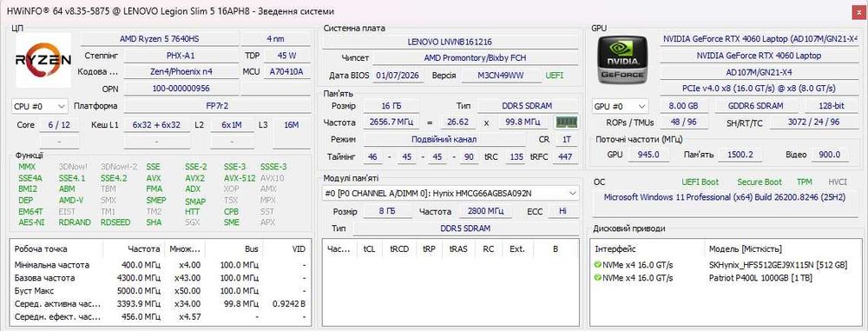Image resolution: width=868 pixels, height=331 pixels.
Task: Click the 456.0 МГц effective clock value
Action: tap(141, 316)
